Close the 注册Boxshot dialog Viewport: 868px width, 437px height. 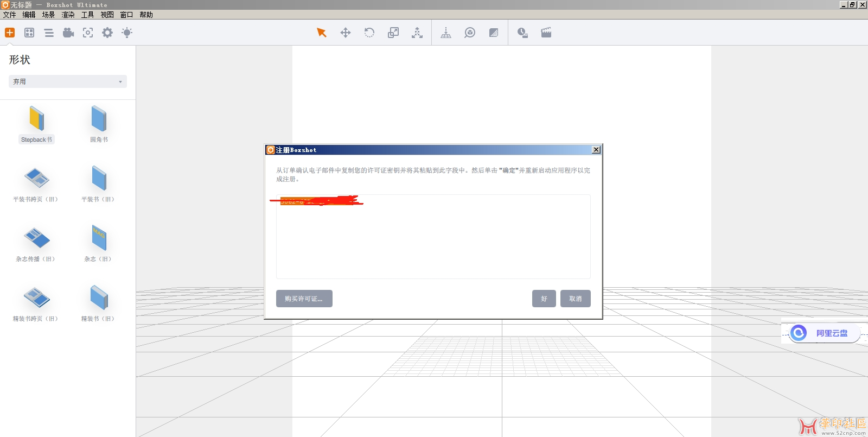pyautogui.click(x=596, y=150)
